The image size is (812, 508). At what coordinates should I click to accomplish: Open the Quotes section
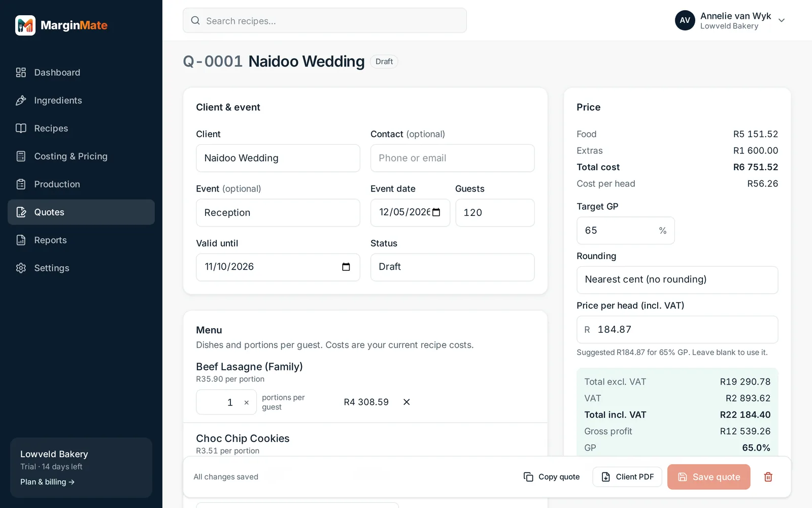point(81,212)
